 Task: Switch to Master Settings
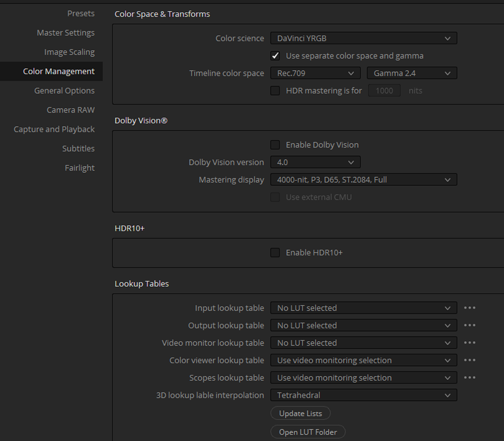pos(66,33)
